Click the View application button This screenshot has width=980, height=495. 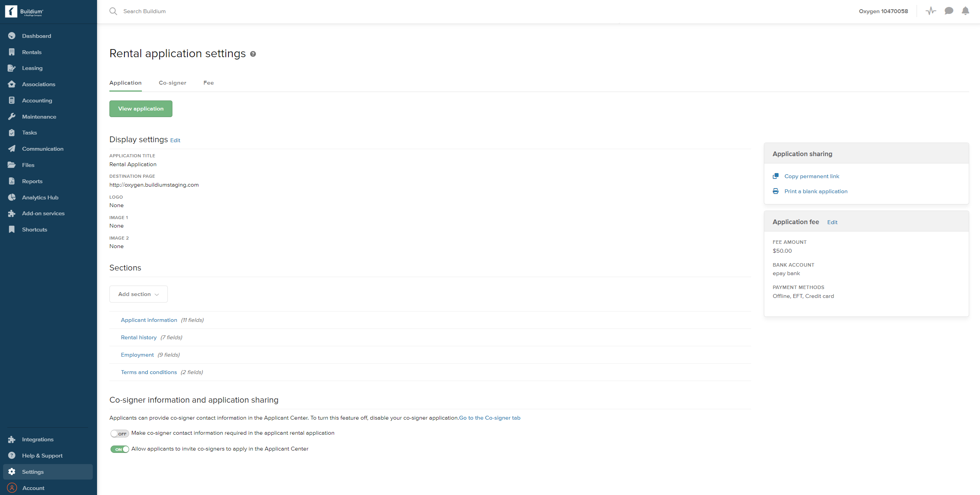[141, 109]
